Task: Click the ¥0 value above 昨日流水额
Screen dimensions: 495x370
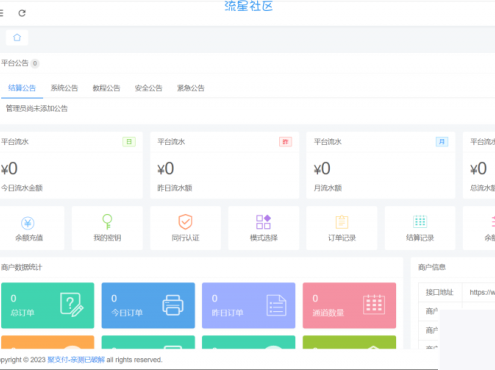Action: tap(166, 169)
